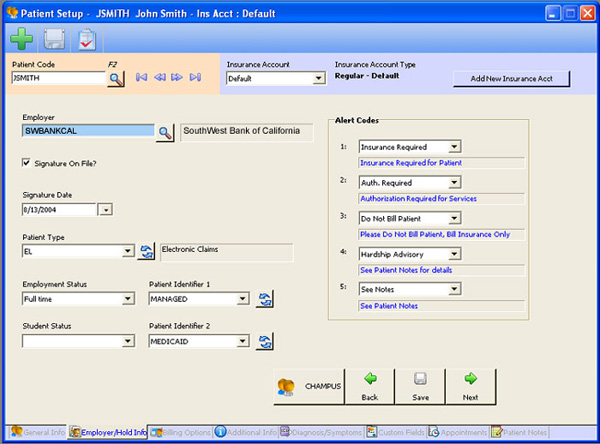Toggle Signature On File checkbox
This screenshot has height=444, width=600.
click(26, 162)
